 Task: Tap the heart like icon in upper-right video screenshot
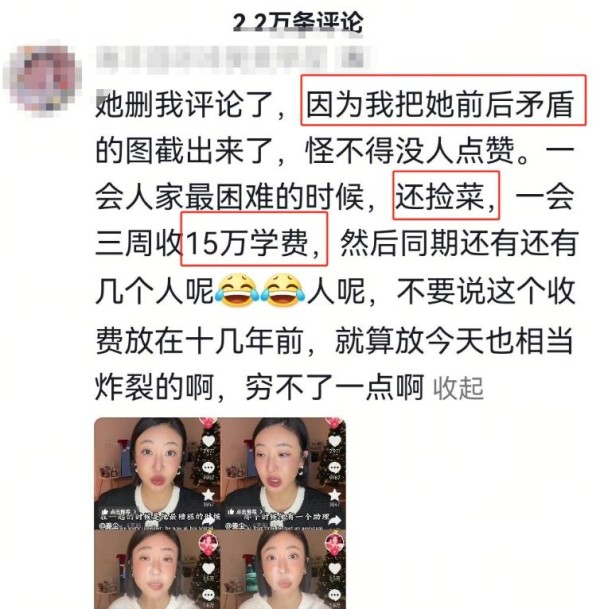tap(335, 441)
